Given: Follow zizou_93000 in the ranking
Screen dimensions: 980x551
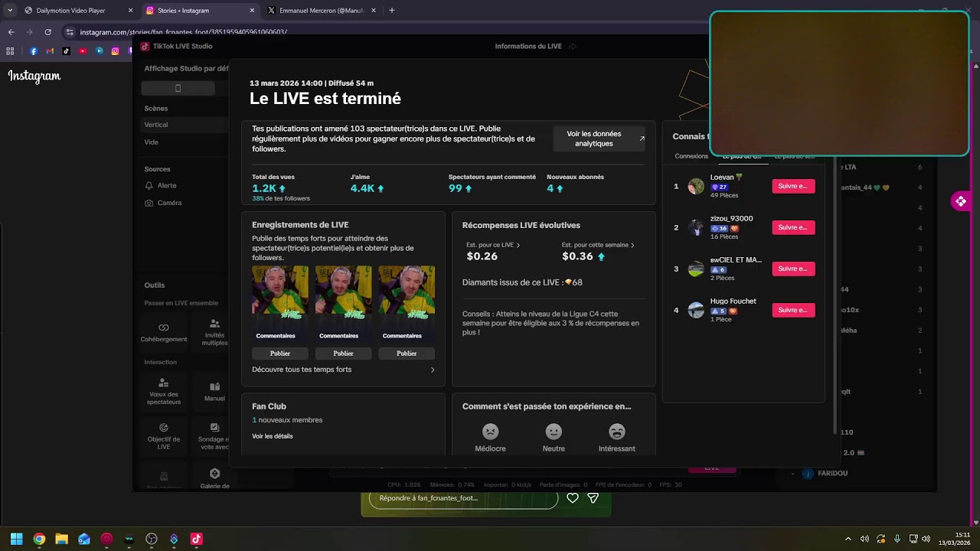Looking at the screenshot, I should (x=793, y=227).
